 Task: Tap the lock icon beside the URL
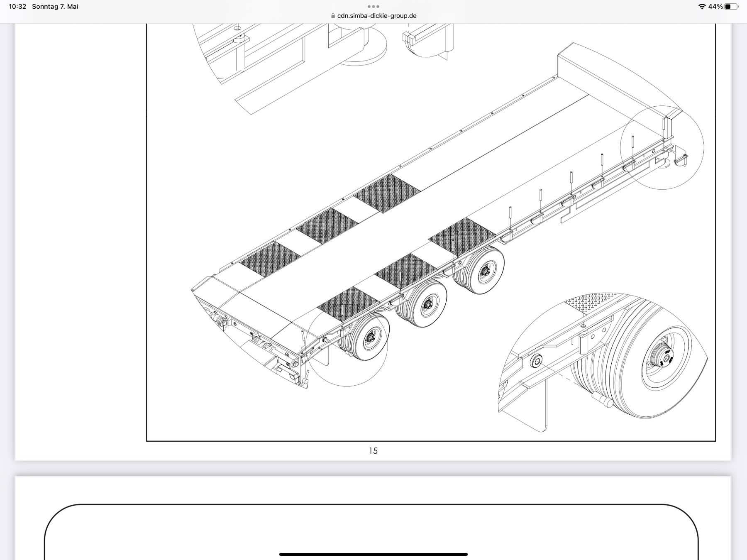pos(333,16)
